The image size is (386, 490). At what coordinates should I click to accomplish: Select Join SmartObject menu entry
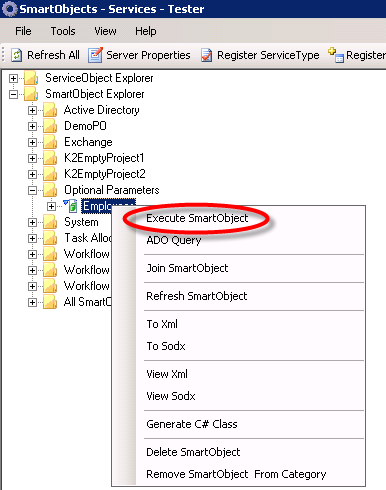point(187,268)
